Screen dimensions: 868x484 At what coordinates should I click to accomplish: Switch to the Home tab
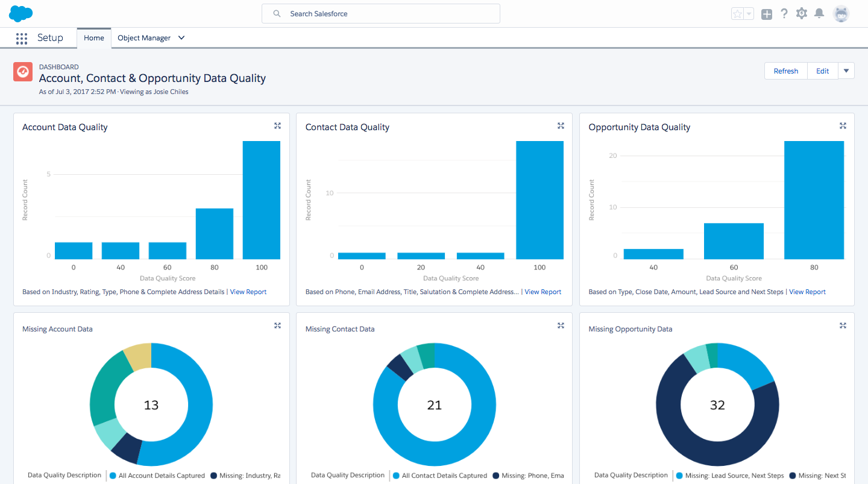(93, 37)
